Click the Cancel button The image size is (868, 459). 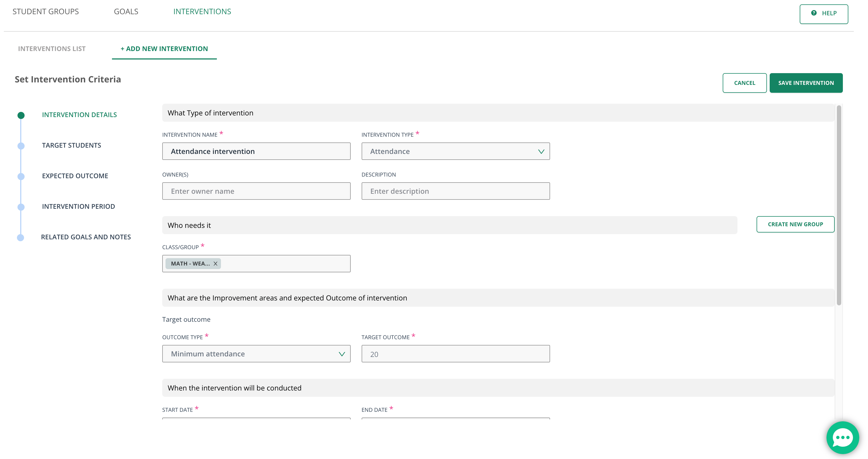click(x=744, y=83)
